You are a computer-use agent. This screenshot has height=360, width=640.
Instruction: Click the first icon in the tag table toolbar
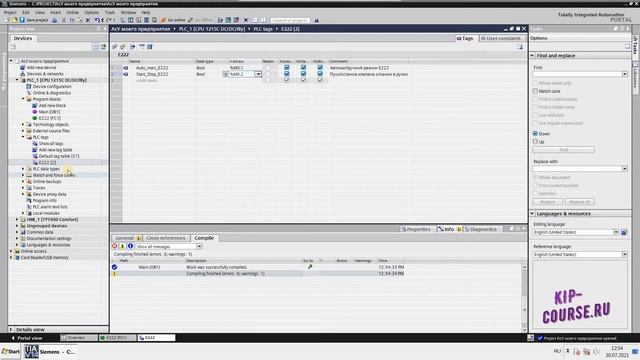[115, 47]
